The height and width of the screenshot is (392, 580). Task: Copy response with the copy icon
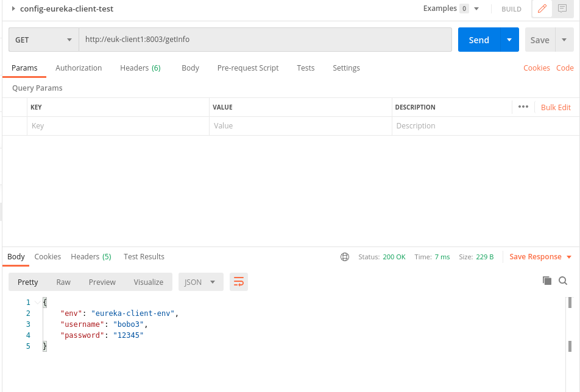pyautogui.click(x=546, y=281)
